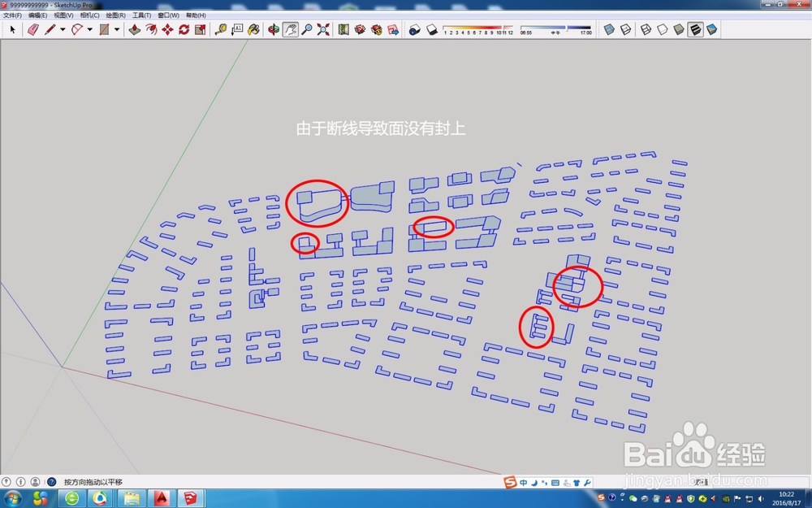Open the Line tool dropdown arrow
The width and height of the screenshot is (812, 508).
tap(63, 29)
